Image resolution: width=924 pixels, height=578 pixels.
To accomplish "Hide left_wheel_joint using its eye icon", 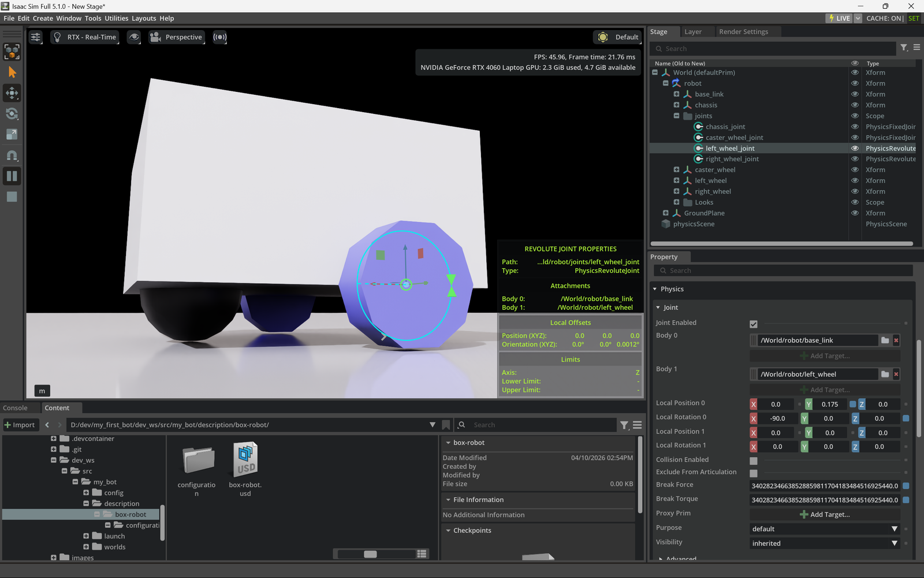I will point(855,149).
